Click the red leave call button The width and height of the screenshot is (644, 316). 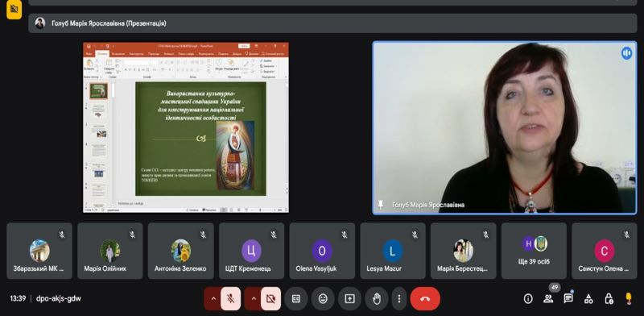pyautogui.click(x=425, y=299)
